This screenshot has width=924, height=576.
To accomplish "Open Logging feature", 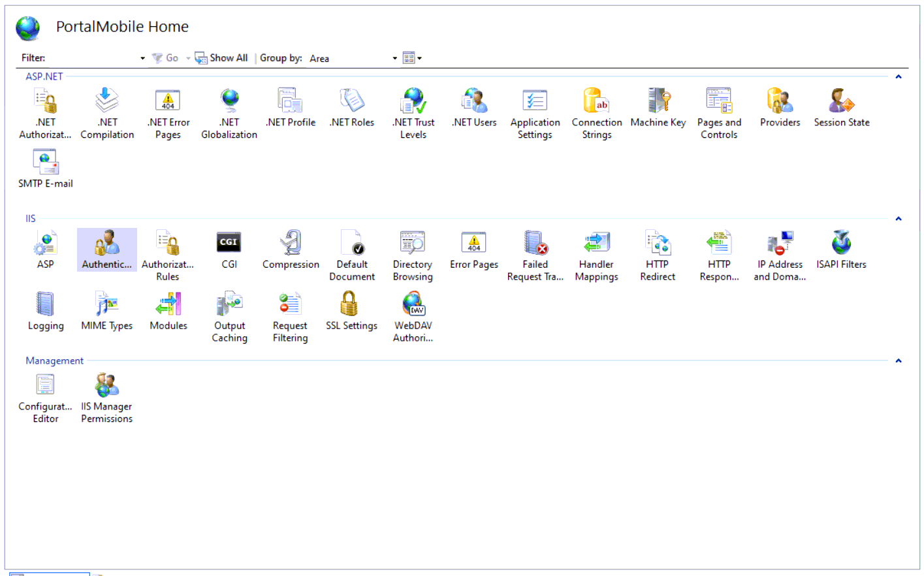I will (x=45, y=312).
